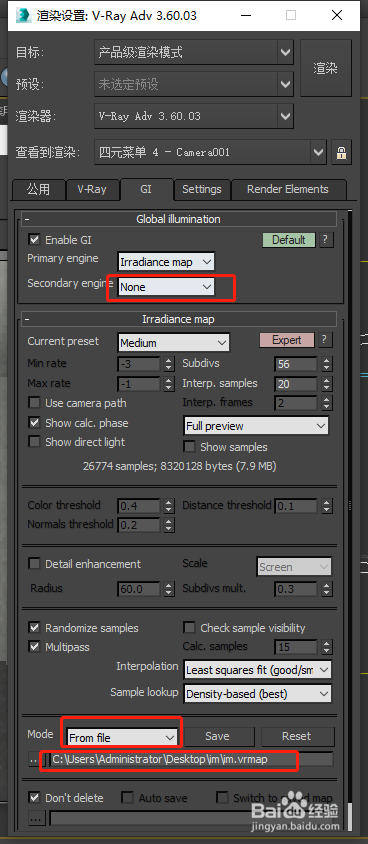Open the 预设 preset dropdown

pyautogui.click(x=194, y=84)
